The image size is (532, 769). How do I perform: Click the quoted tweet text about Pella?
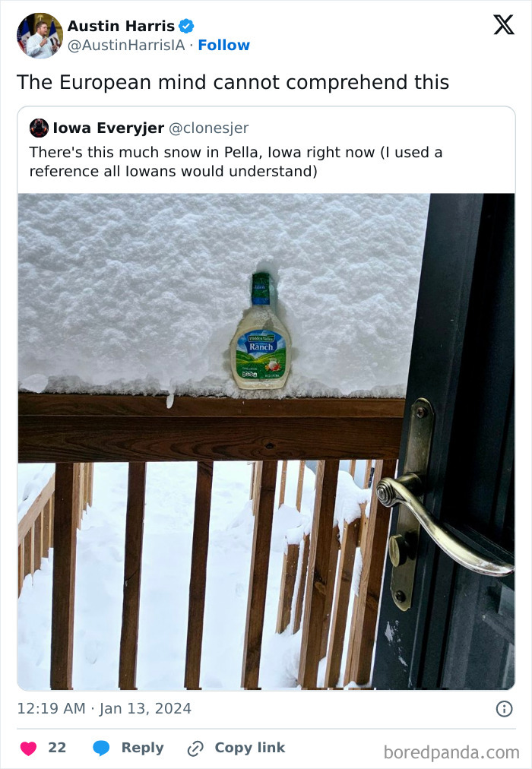coord(236,162)
